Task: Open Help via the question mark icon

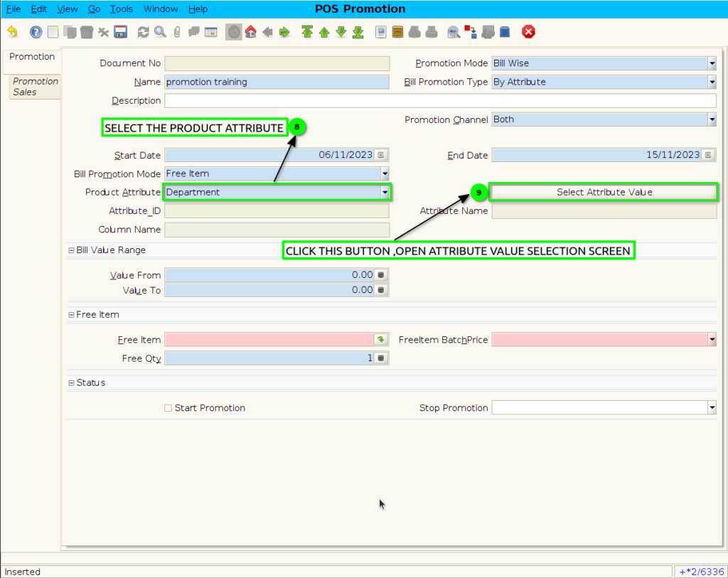Action: [x=36, y=32]
